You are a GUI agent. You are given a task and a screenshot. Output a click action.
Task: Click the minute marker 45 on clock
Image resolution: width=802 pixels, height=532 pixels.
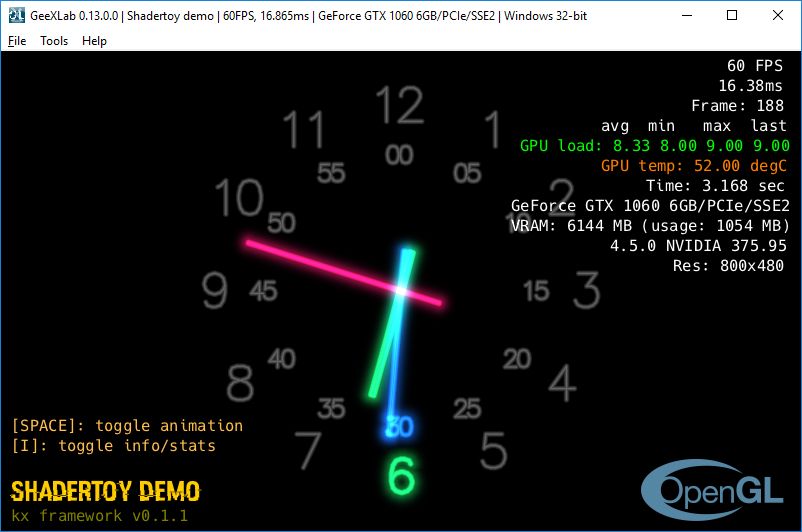(263, 291)
